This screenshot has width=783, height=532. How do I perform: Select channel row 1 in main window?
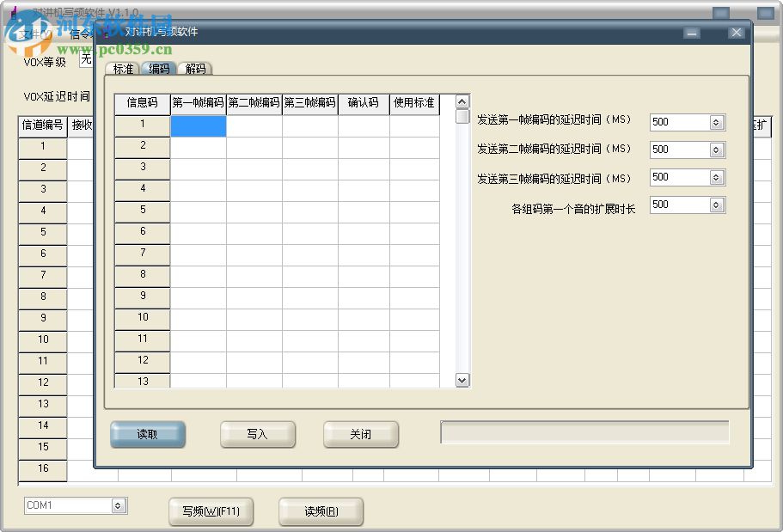(x=43, y=149)
